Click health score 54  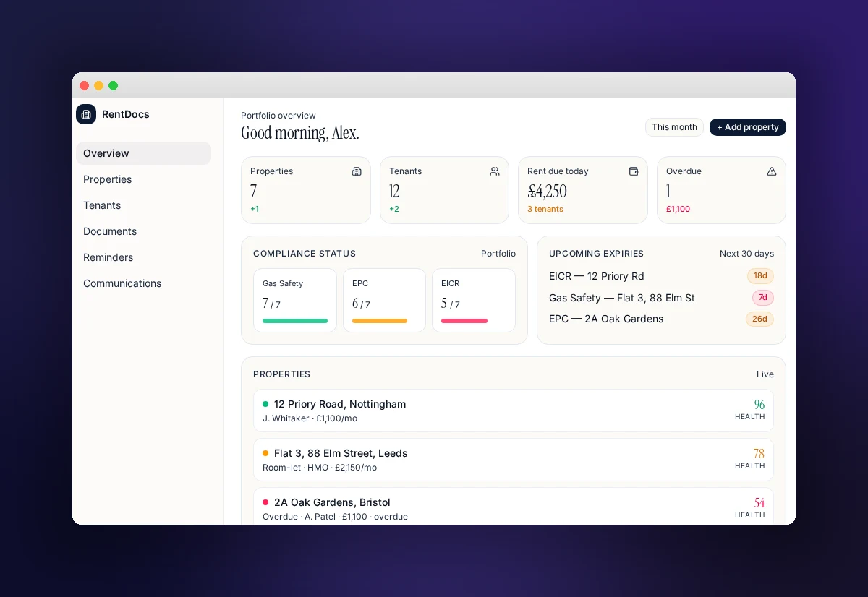coord(759,503)
